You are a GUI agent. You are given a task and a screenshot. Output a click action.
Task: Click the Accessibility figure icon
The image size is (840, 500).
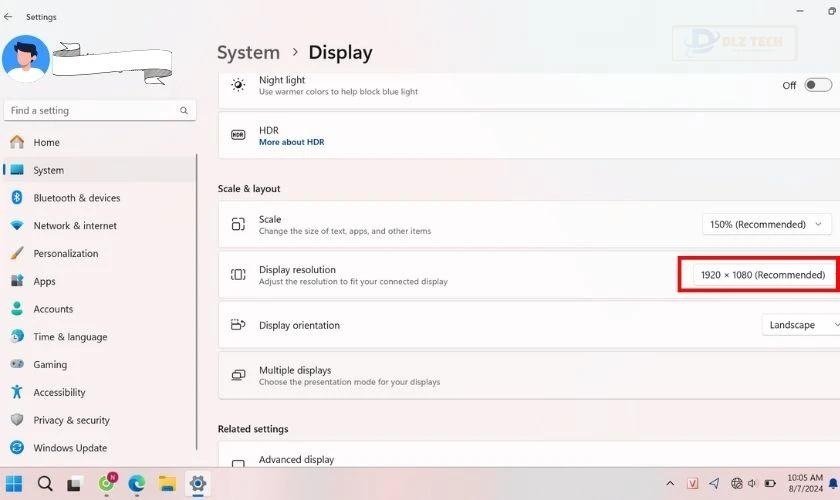(17, 392)
